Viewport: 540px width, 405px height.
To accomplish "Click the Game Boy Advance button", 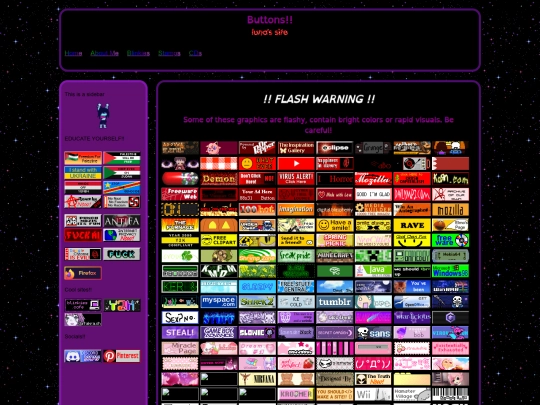I will 219,333.
